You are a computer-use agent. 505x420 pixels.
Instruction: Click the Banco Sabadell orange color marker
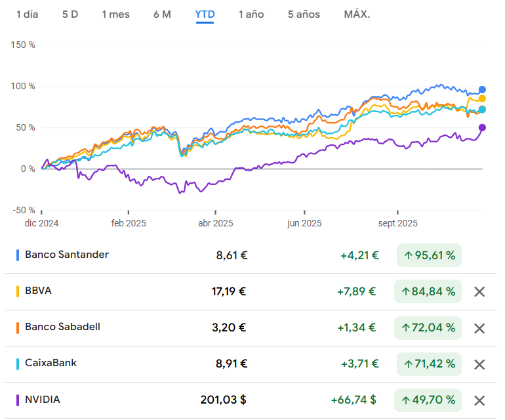pos(18,328)
